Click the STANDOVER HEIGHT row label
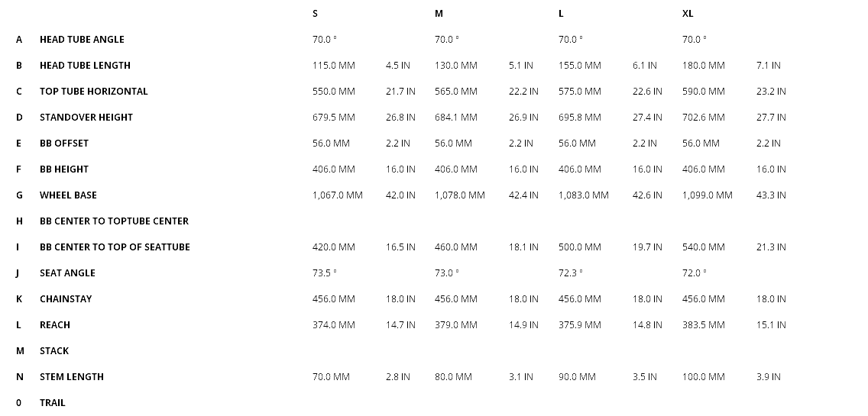The image size is (868, 416). [x=86, y=118]
